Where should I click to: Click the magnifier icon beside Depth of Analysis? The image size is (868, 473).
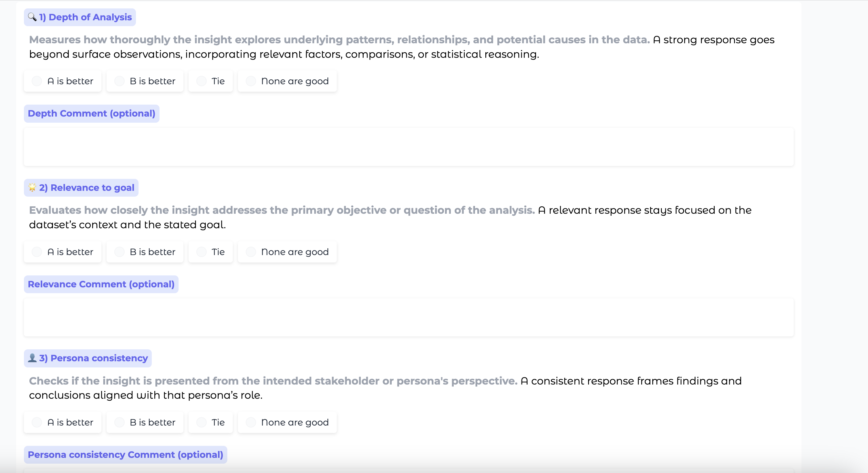coord(32,17)
